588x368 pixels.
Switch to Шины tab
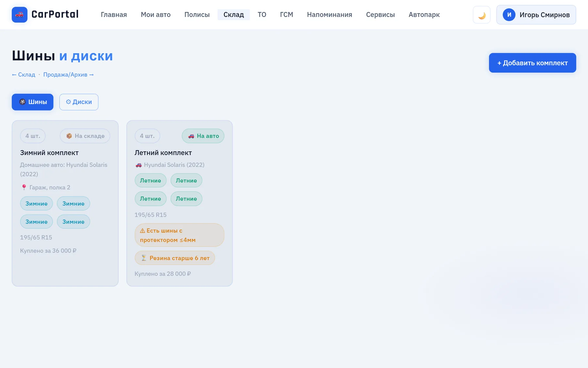(33, 102)
